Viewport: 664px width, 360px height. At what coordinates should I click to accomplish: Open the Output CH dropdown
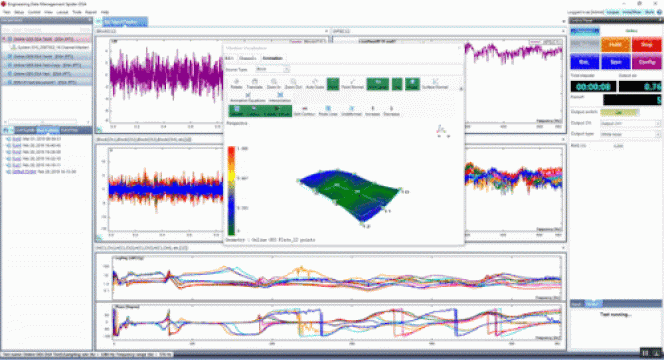[630, 123]
